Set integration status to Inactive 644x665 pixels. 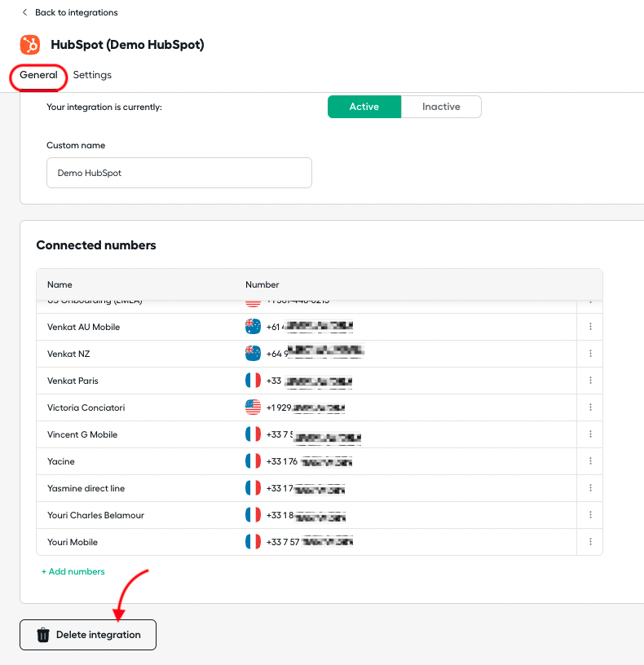pyautogui.click(x=441, y=107)
